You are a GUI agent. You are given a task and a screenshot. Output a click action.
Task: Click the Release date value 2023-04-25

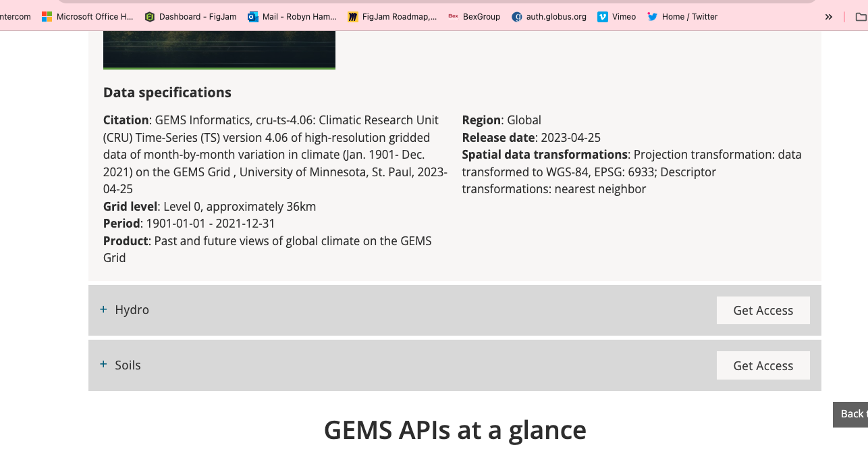click(570, 138)
